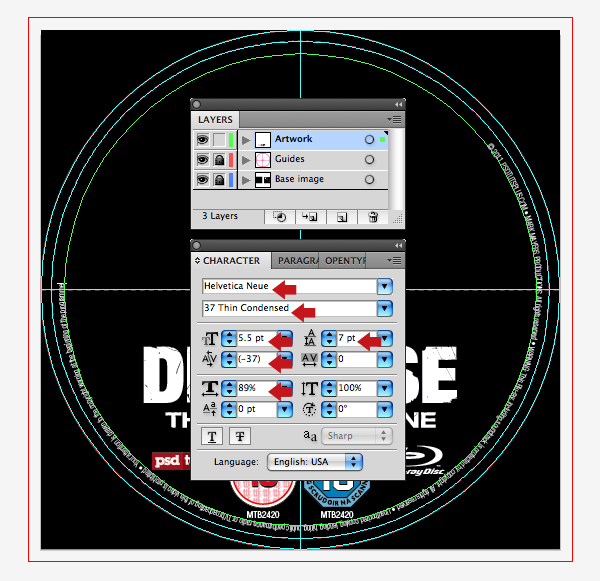Viewport: 600px width, 581px height.
Task: Click the Artwork layer thumbnail
Action: pyautogui.click(x=263, y=140)
